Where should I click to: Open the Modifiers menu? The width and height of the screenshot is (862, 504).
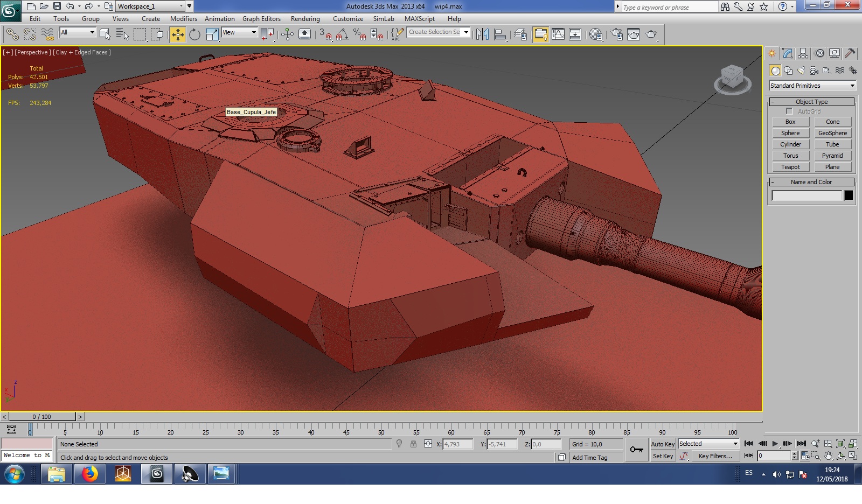coord(184,19)
